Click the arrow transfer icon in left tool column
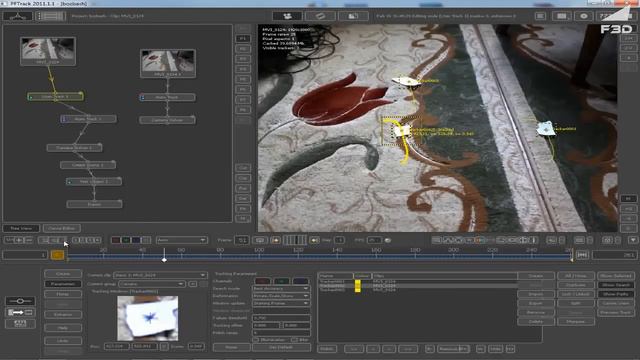The image size is (640, 360). (20, 312)
